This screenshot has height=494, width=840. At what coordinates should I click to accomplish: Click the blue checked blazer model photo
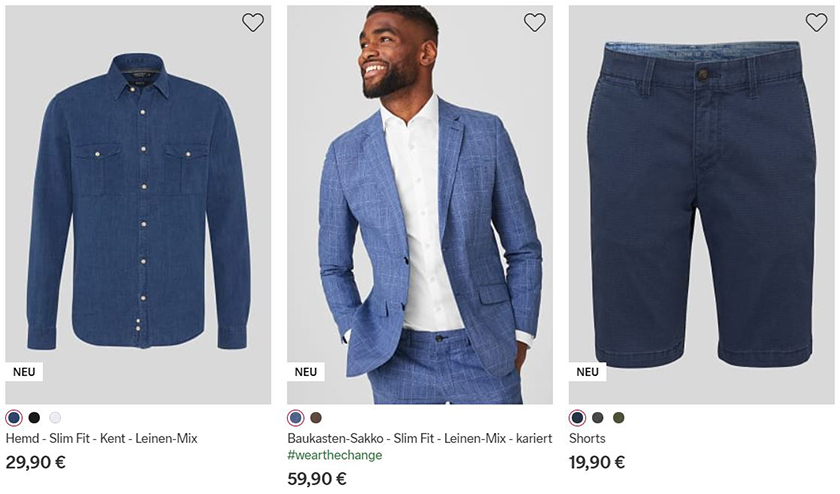pyautogui.click(x=420, y=200)
